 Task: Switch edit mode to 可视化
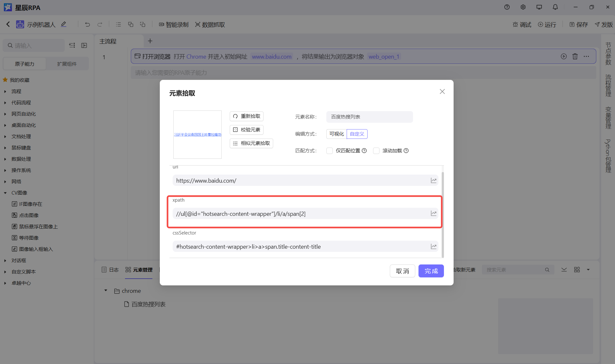point(336,134)
